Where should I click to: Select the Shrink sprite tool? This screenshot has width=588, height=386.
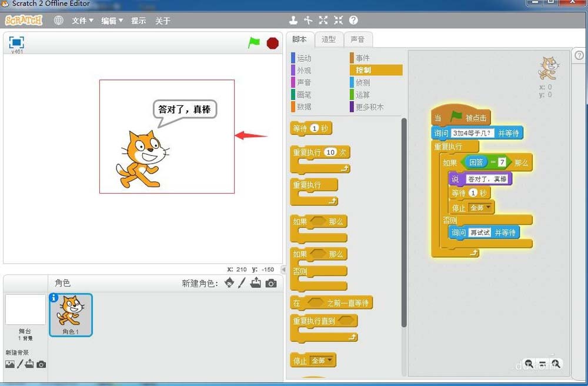pos(338,20)
